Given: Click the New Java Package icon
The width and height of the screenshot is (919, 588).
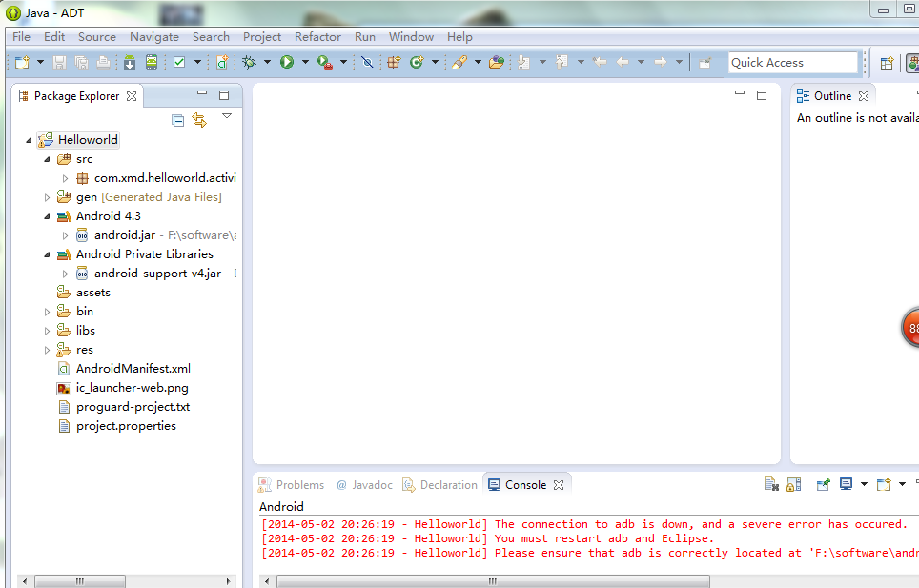Looking at the screenshot, I should (394, 62).
